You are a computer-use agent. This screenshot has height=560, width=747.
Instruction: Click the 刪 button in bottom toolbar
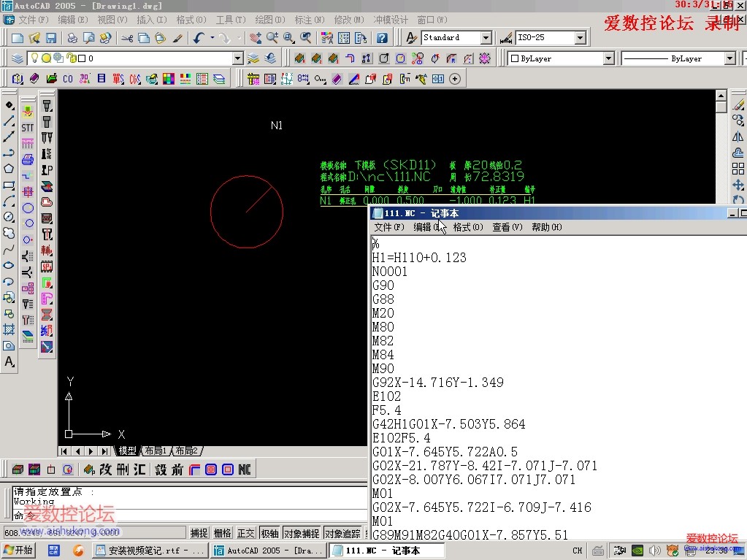click(123, 469)
